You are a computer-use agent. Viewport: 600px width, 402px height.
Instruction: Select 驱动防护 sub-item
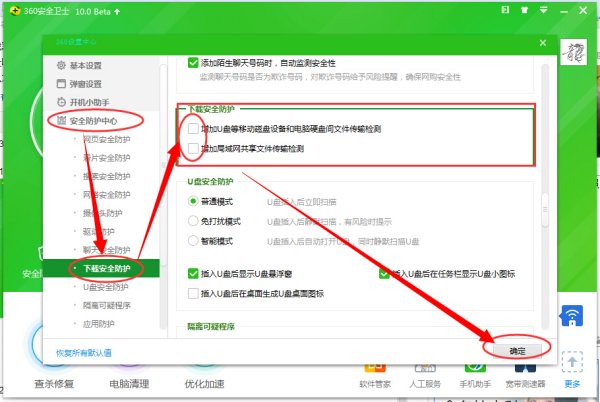[x=99, y=231]
